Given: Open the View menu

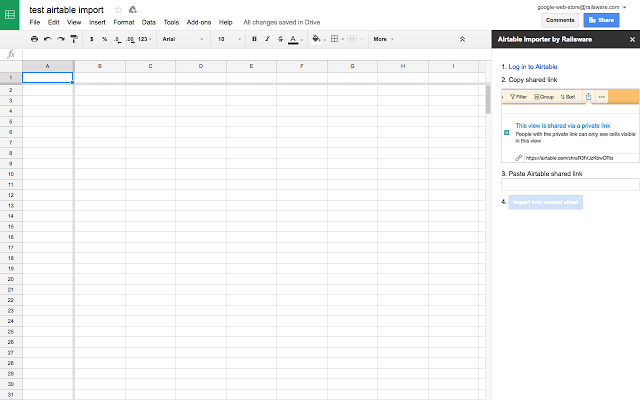Looking at the screenshot, I should (74, 22).
